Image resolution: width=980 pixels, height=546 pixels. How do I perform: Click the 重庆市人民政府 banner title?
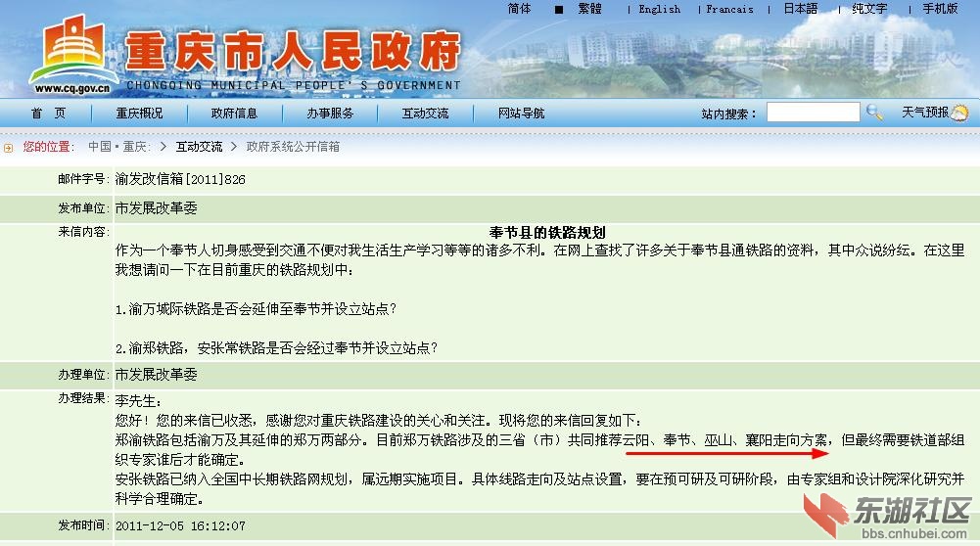[x=293, y=51]
